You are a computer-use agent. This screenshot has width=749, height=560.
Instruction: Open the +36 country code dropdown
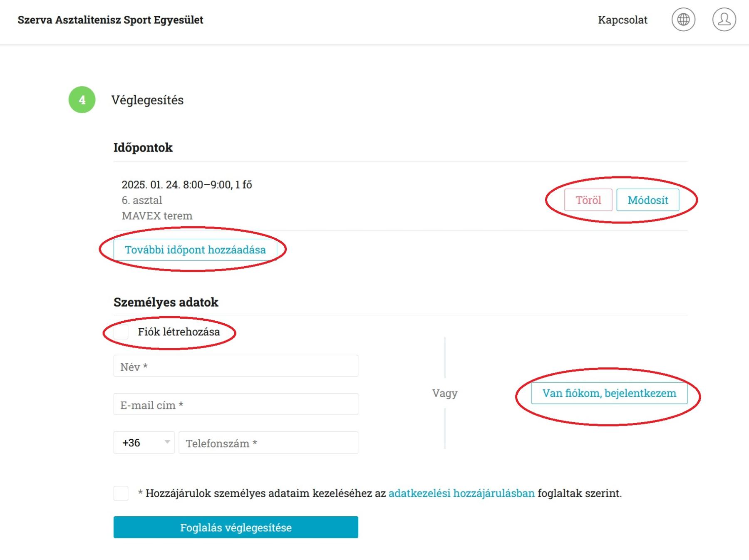(x=144, y=443)
